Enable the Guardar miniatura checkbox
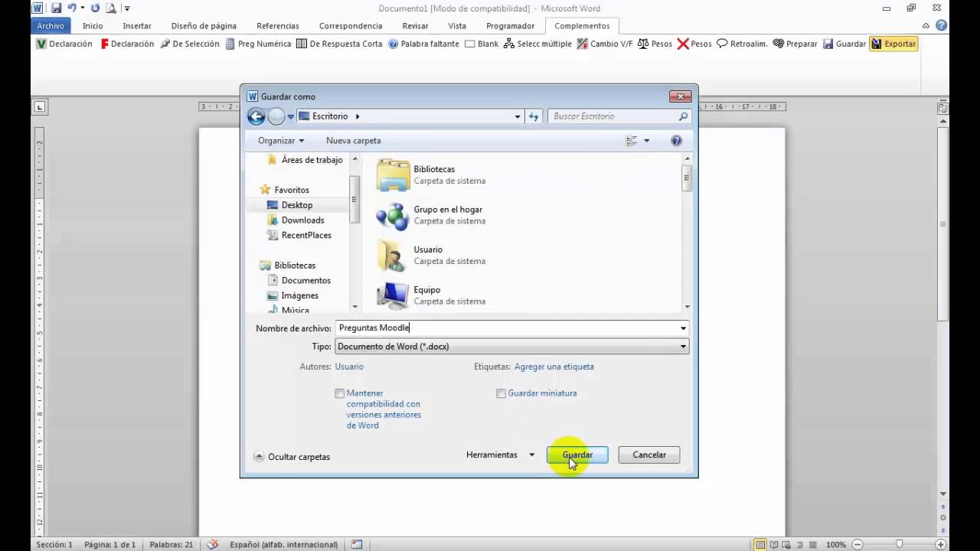980x551 pixels. [x=501, y=393]
